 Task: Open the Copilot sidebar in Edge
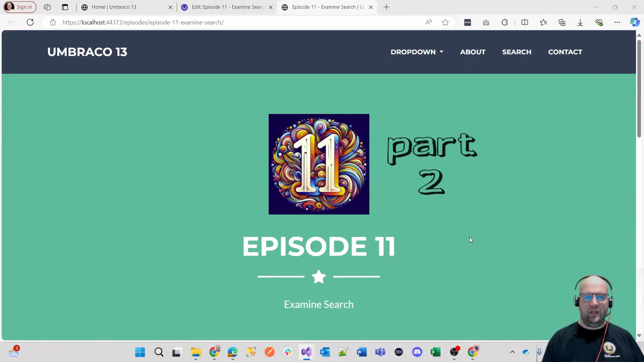click(635, 22)
